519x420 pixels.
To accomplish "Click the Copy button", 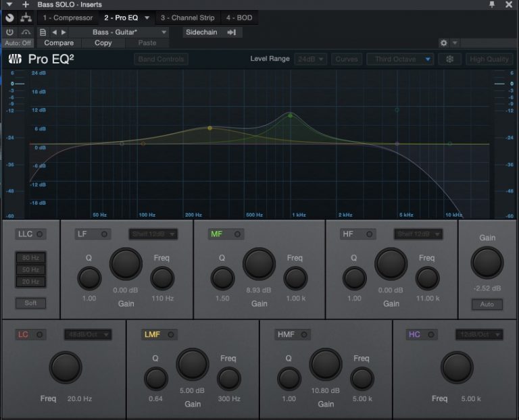I will [103, 43].
